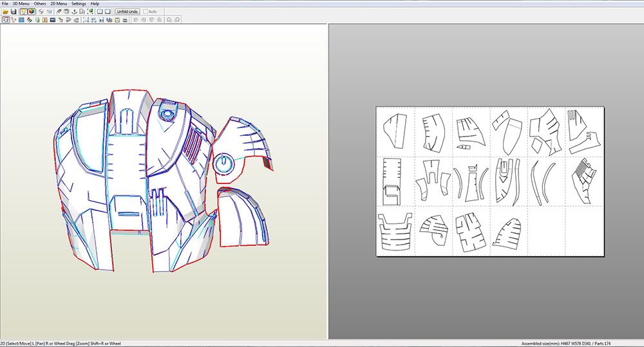Click the blue square icon in the 2D toolbar
Viewport: 644px width, 347px height.
coord(21,20)
